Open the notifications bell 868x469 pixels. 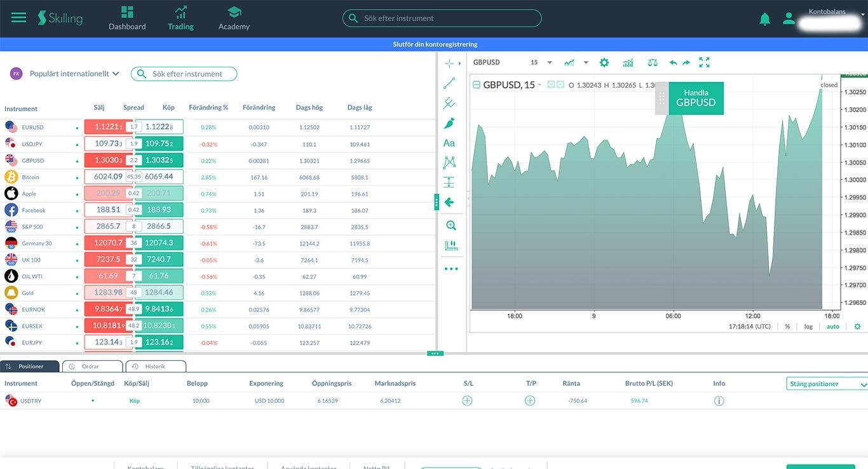point(765,19)
